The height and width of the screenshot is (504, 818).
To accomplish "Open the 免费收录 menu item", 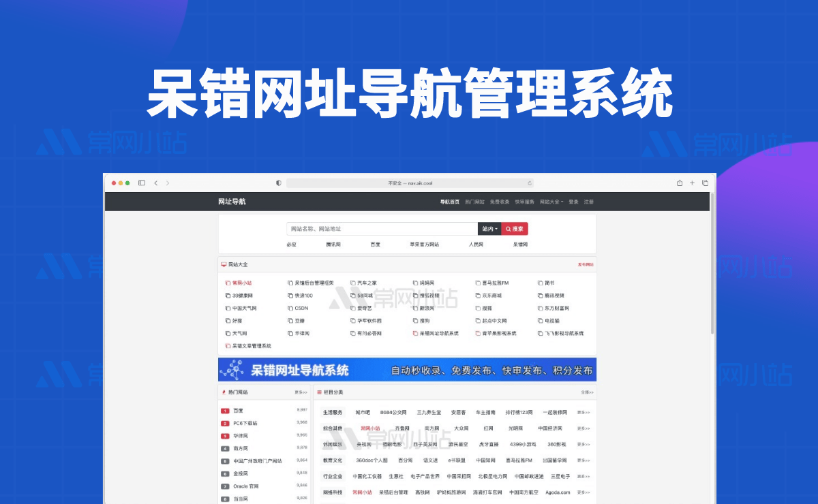I will 500,202.
